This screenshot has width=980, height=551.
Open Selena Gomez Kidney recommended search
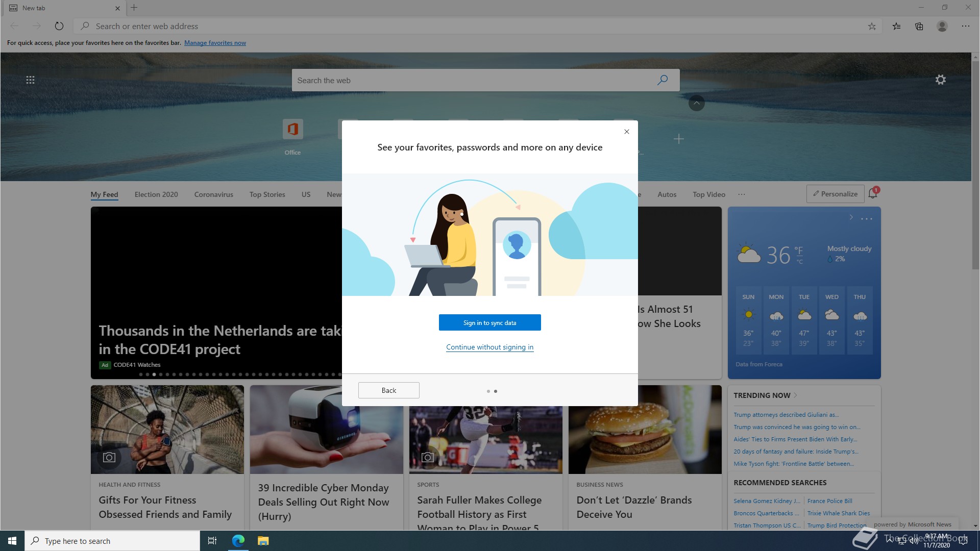pos(767,501)
